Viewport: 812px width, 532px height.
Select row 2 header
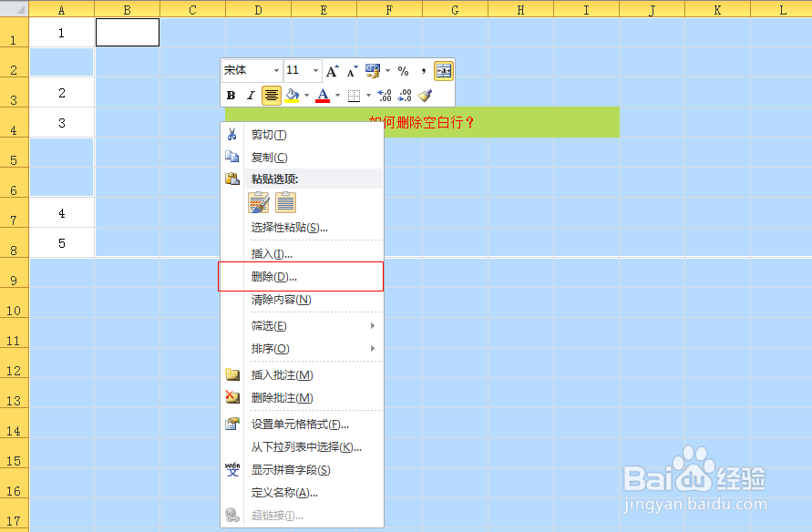click(x=14, y=63)
